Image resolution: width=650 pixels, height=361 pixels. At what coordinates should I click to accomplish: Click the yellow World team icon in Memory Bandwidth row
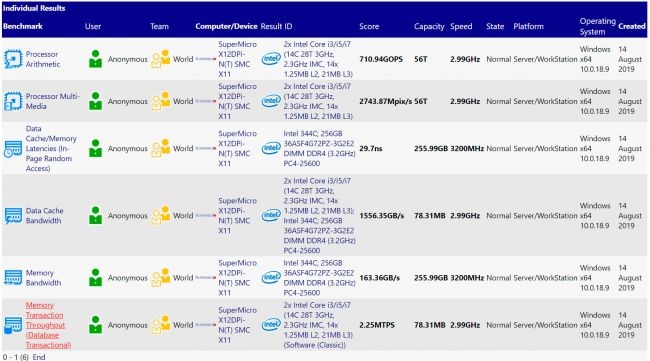click(161, 278)
